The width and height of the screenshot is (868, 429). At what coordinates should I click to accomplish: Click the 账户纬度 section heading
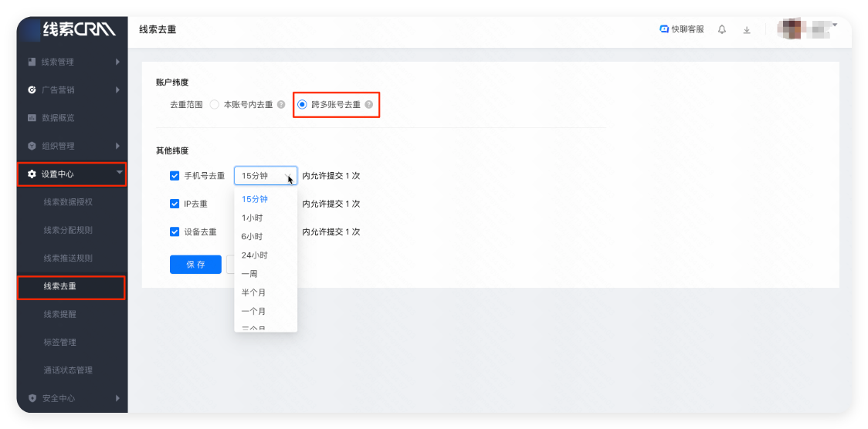click(172, 83)
